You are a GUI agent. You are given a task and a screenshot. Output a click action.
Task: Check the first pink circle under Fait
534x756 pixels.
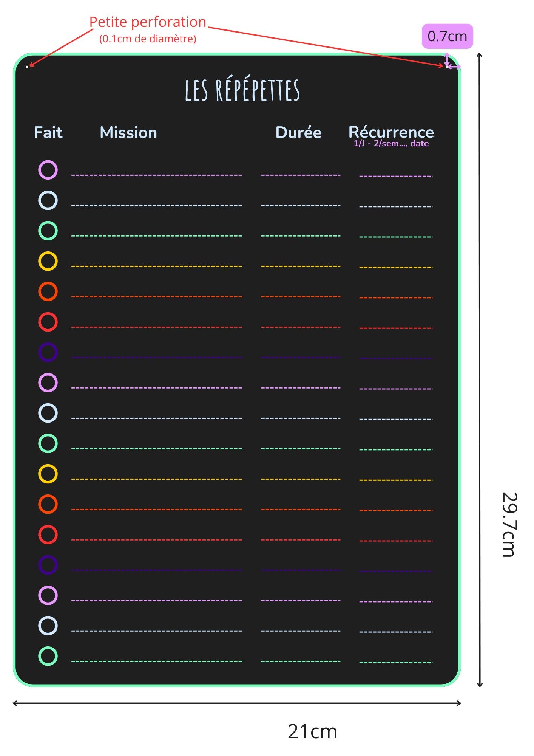point(48,170)
